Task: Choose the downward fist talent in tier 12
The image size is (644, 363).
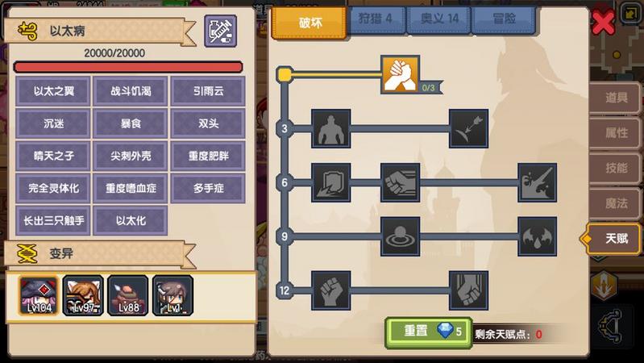Action: 468,290
